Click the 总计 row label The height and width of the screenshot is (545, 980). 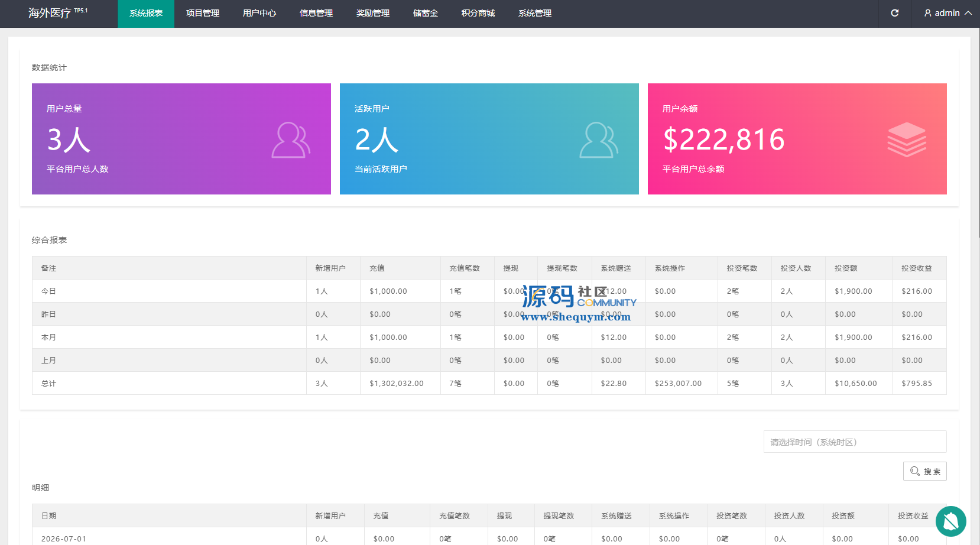(x=48, y=384)
